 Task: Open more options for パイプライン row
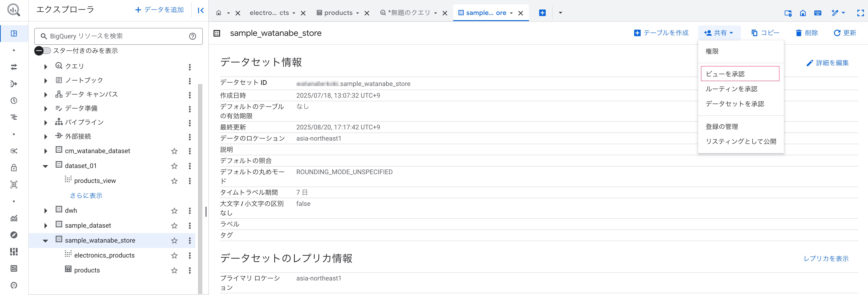point(190,123)
